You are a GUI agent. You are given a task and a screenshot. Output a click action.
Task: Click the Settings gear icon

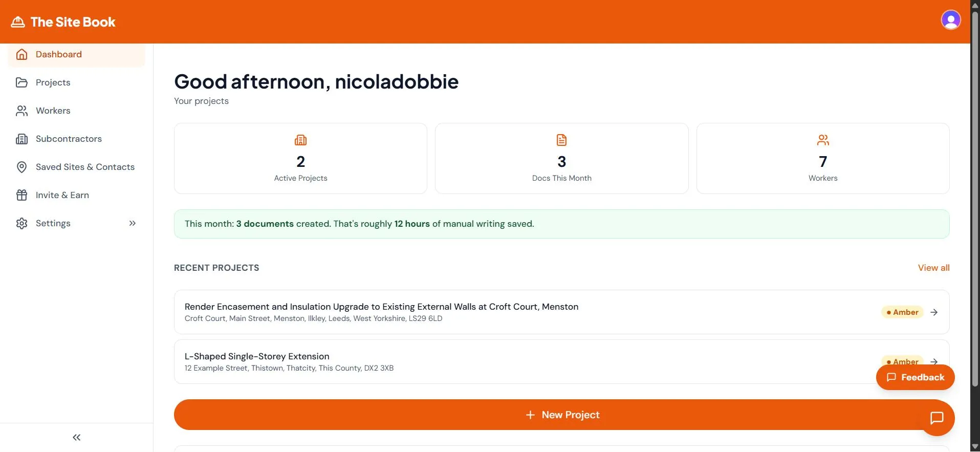tap(21, 224)
